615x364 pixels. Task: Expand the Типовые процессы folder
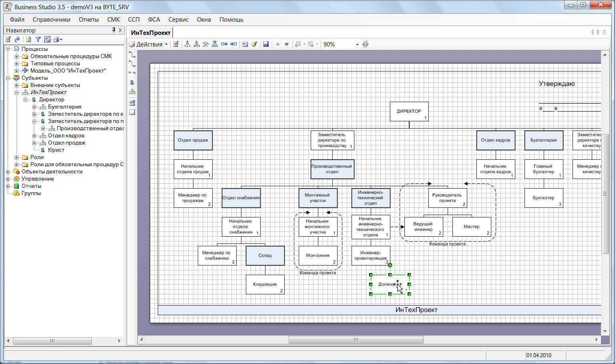tap(16, 64)
